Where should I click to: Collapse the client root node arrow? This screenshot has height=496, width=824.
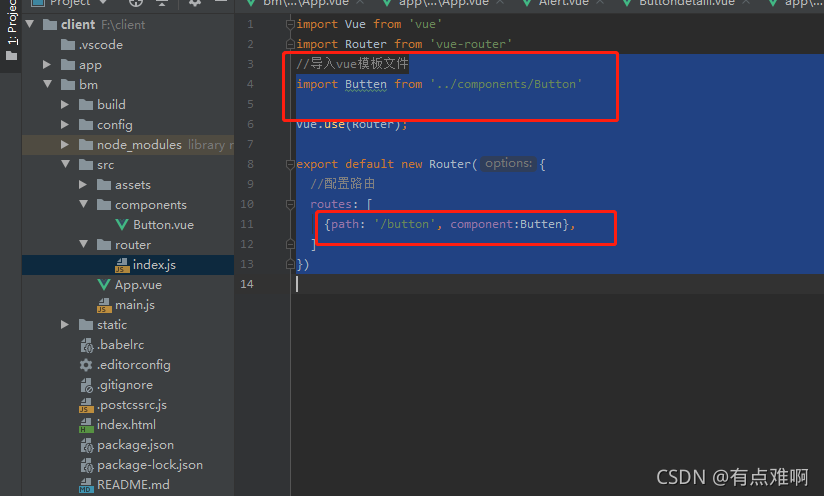point(30,24)
